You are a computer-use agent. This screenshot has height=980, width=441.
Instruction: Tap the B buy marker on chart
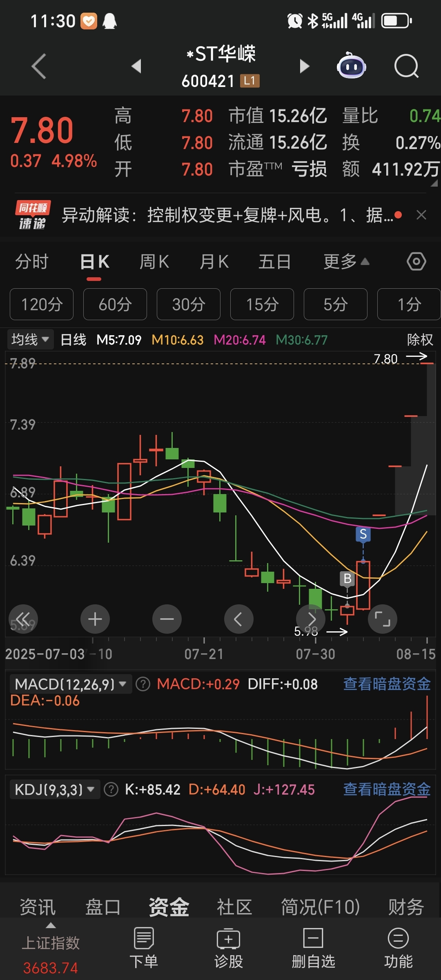pos(347,579)
